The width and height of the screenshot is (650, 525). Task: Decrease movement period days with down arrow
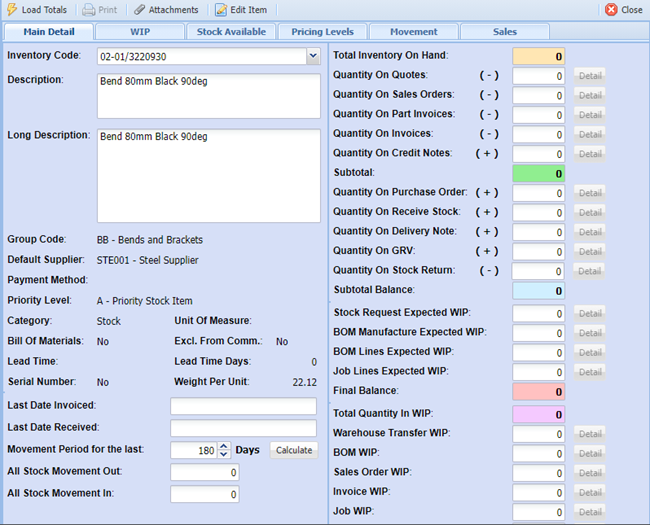[224, 454]
